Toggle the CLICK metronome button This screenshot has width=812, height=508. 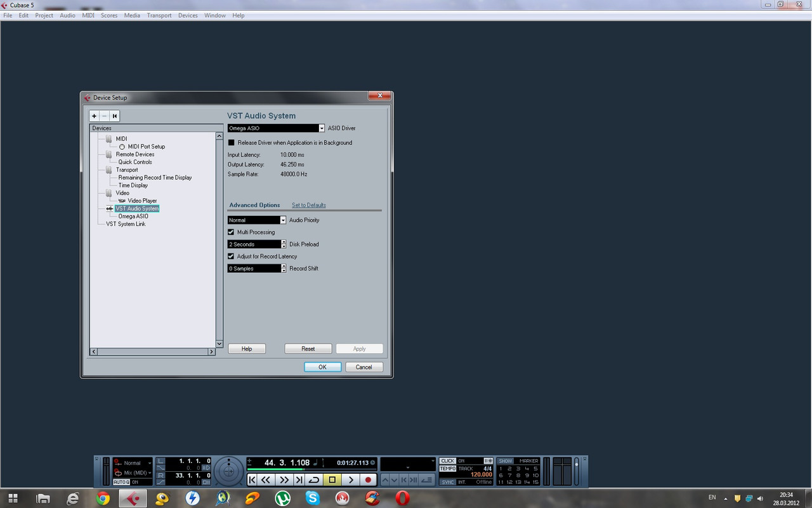click(x=448, y=460)
